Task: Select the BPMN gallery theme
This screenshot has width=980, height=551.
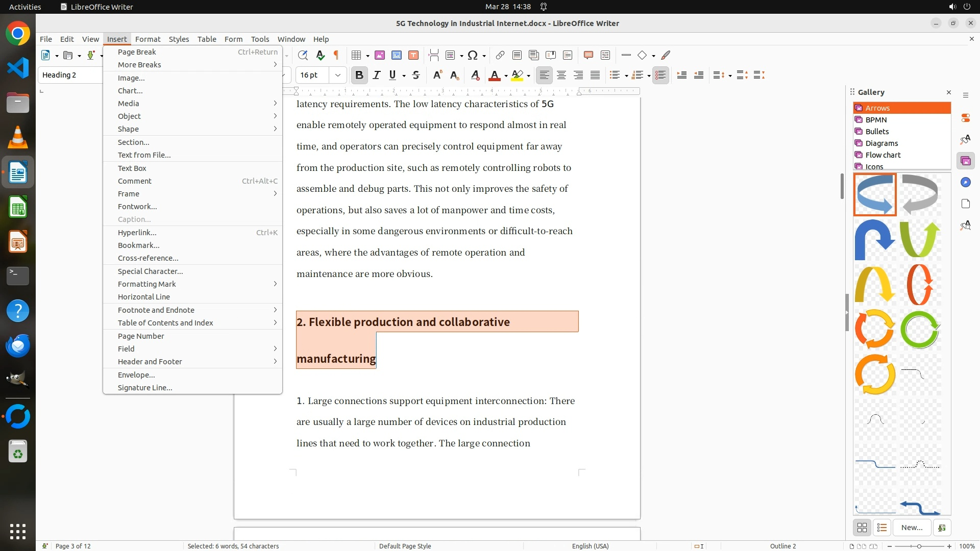Action: (x=876, y=119)
